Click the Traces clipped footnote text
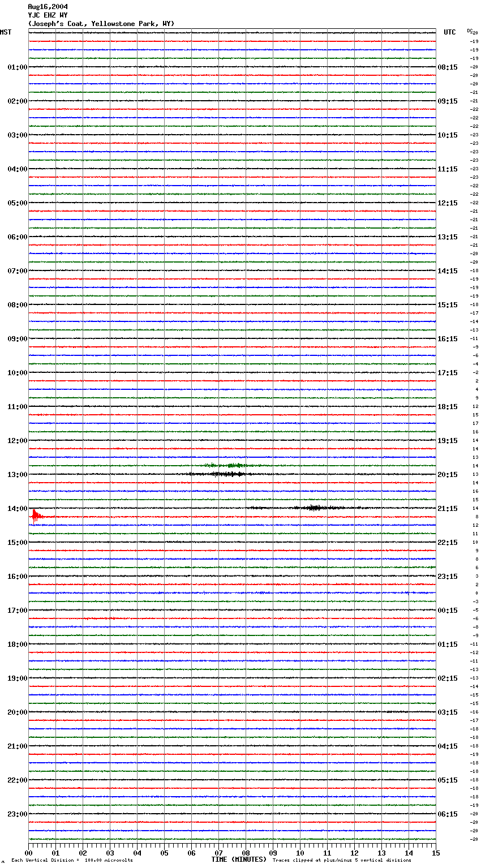This screenshot has width=481, height=868. pos(342,861)
